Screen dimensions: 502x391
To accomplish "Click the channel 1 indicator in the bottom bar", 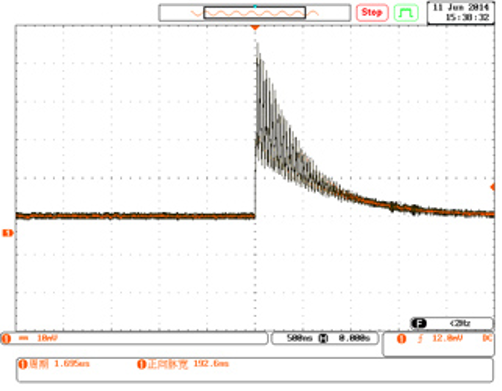I will [6, 339].
